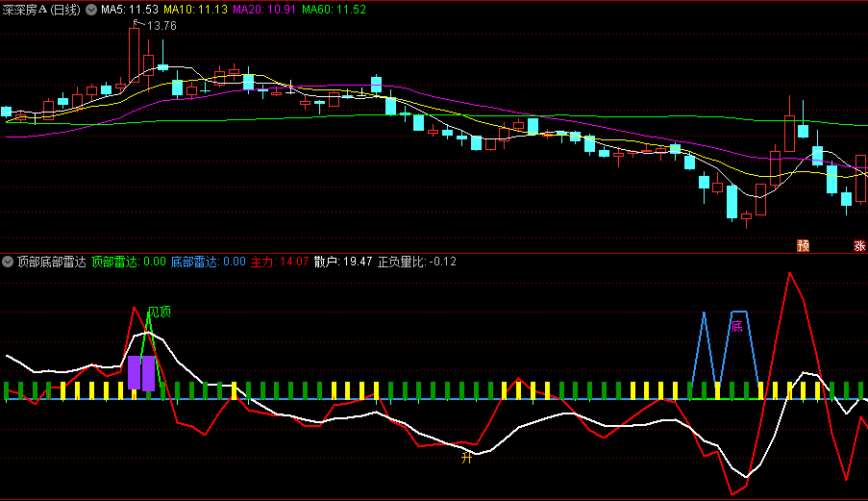
Task: Click the purple radar bar in indicator
Action: (141, 373)
